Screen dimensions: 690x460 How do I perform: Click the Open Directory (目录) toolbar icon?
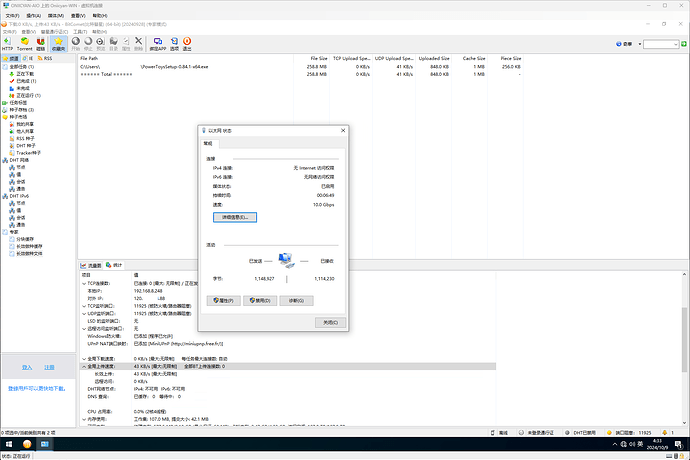click(x=114, y=44)
